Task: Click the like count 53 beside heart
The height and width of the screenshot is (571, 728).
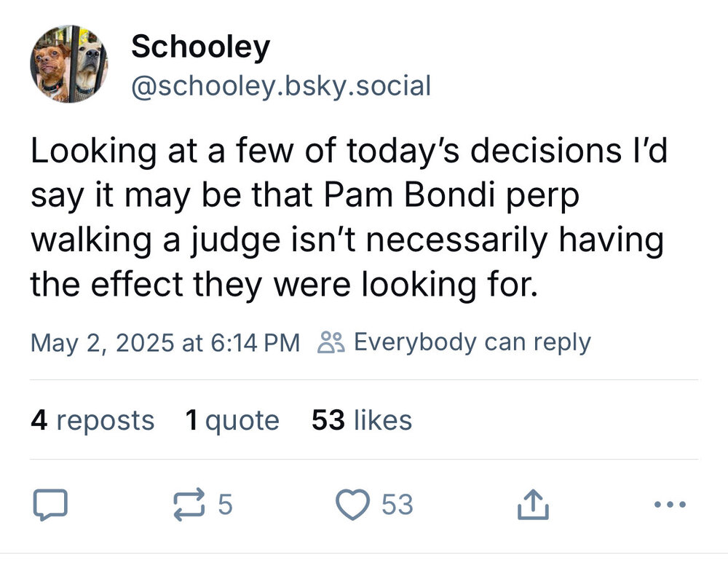Action: [x=397, y=505]
